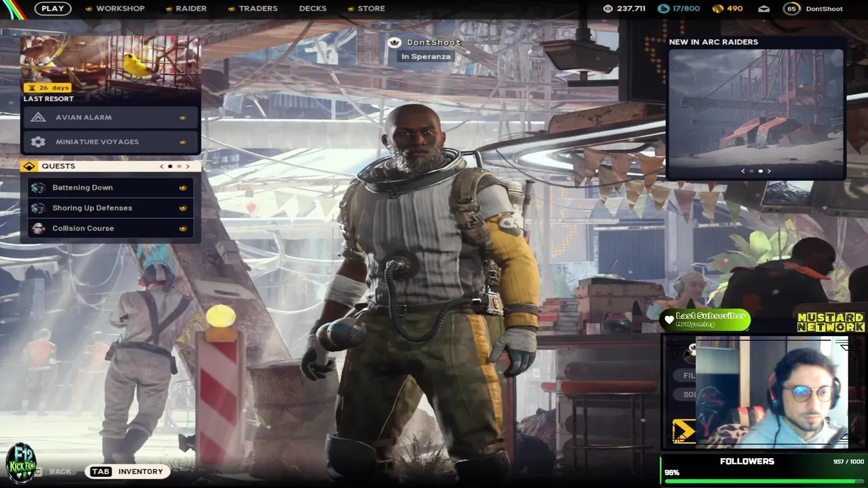Click the token count 490
The image size is (868, 488).
(x=735, y=9)
